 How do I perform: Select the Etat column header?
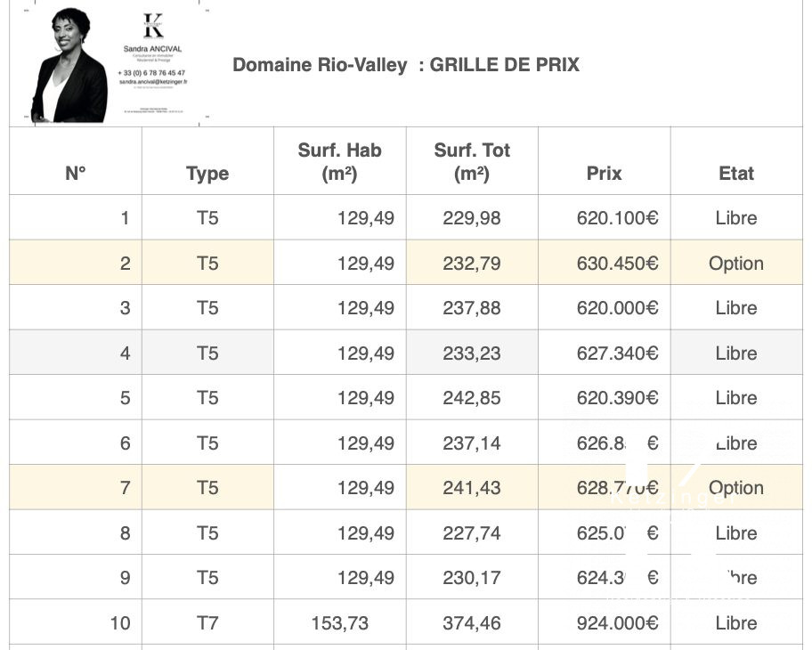click(736, 174)
